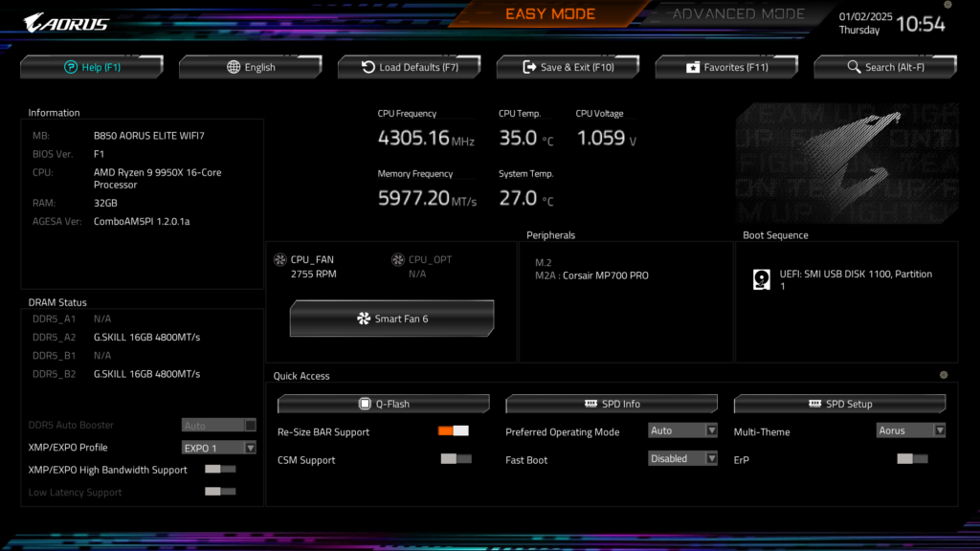Click DDR5_B2 G.SKILL 16GB row
This screenshot has width=980, height=551.
[x=116, y=374]
